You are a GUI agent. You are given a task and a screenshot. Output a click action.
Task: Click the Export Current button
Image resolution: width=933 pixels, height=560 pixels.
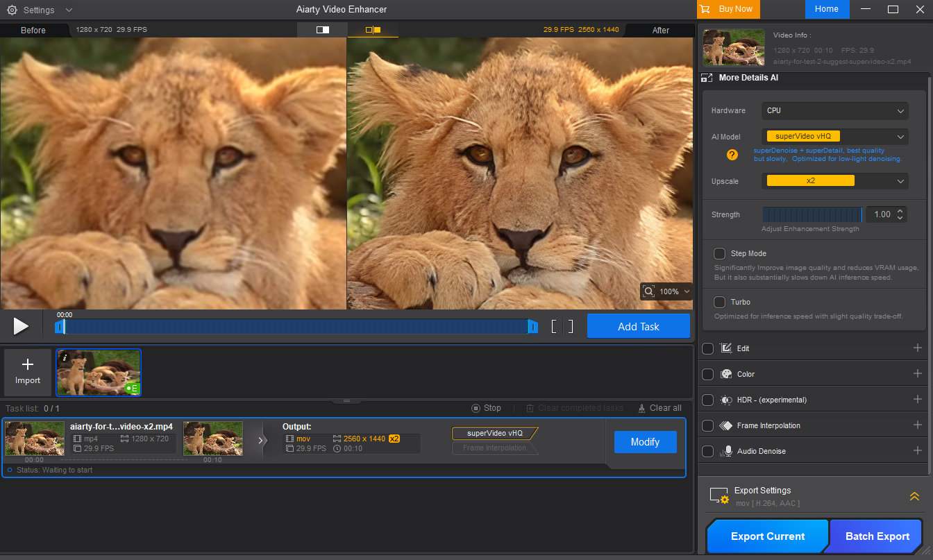pos(767,536)
